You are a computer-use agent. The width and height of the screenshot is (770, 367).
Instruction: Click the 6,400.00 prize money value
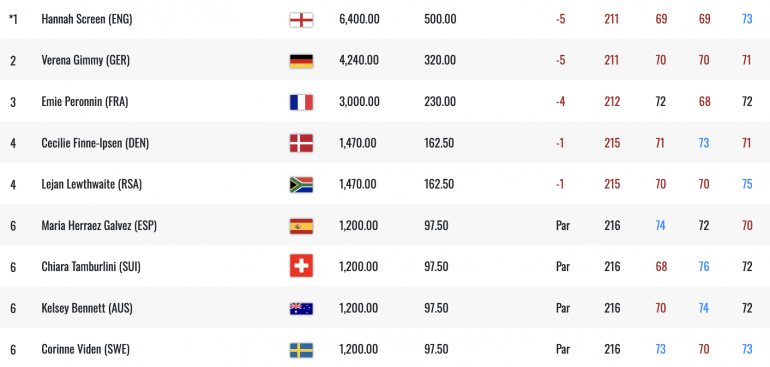tap(359, 20)
